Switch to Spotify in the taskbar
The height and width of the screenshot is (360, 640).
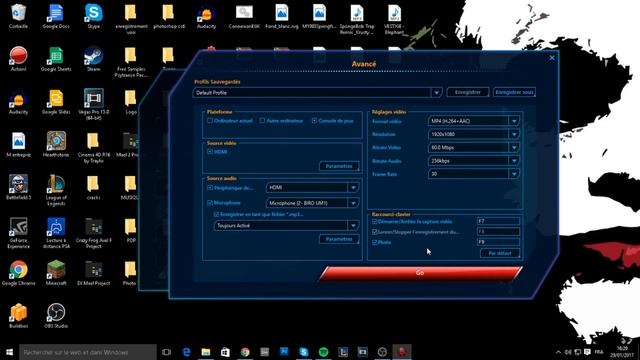[x=323, y=352]
